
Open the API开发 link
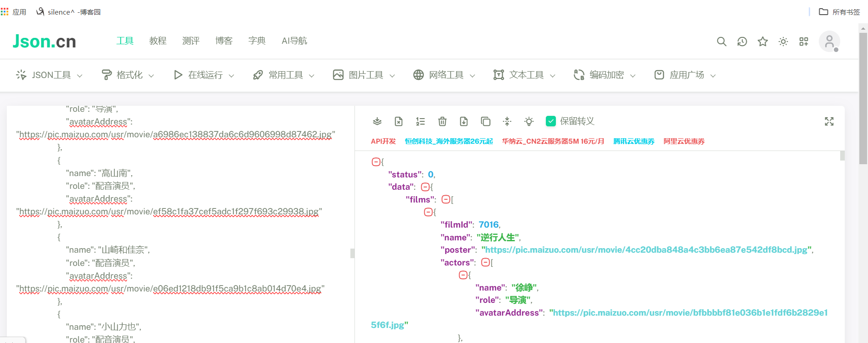(383, 141)
